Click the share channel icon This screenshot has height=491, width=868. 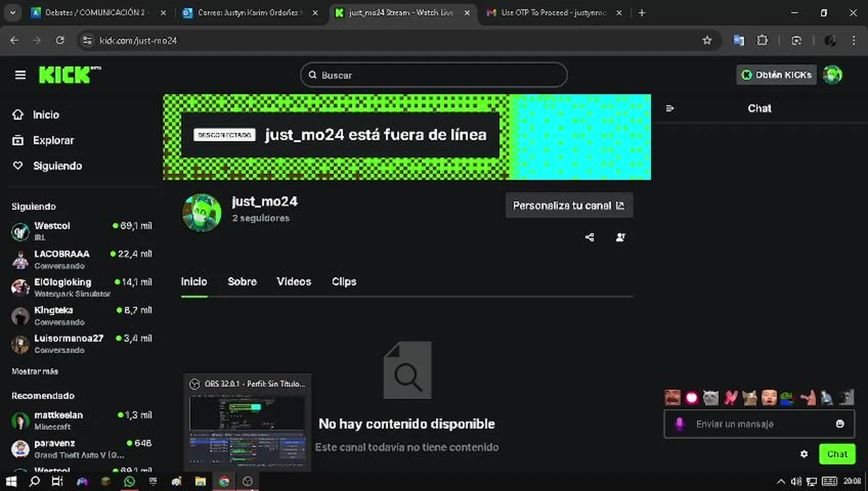click(590, 237)
